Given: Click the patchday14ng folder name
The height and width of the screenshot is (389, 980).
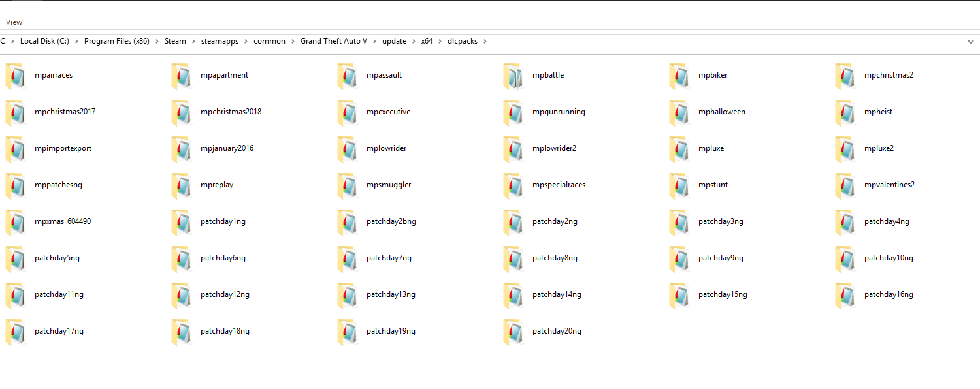Looking at the screenshot, I should [x=557, y=294].
